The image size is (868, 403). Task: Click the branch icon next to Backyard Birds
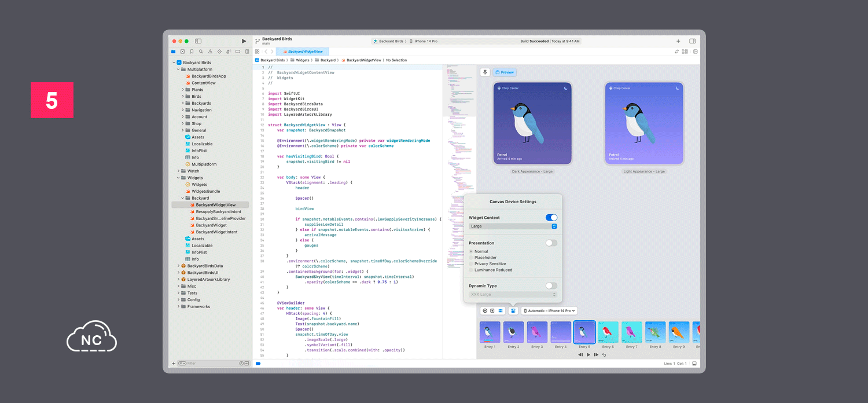(x=258, y=41)
